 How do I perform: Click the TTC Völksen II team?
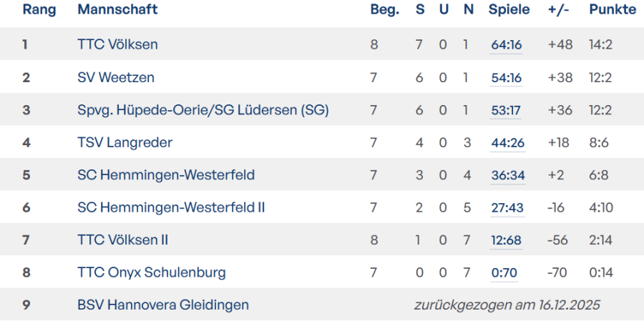point(122,240)
